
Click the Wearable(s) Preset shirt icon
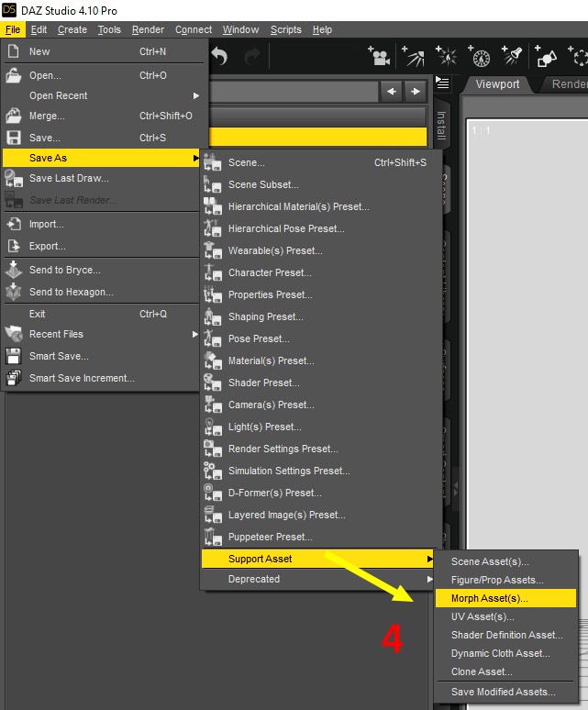tap(212, 250)
